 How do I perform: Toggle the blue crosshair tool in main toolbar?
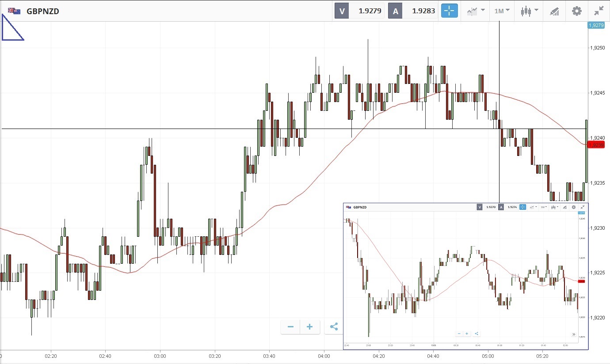[x=449, y=11]
